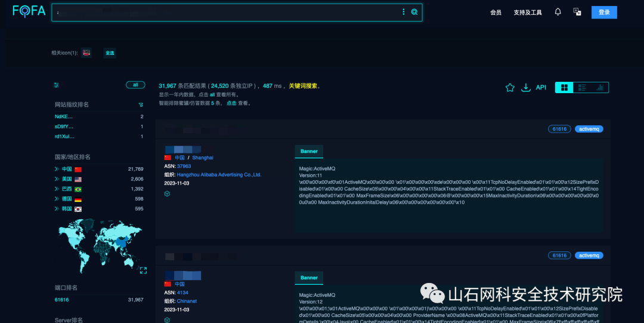Favorite this search with star icon
This screenshot has height=323, width=644.
[510, 87]
